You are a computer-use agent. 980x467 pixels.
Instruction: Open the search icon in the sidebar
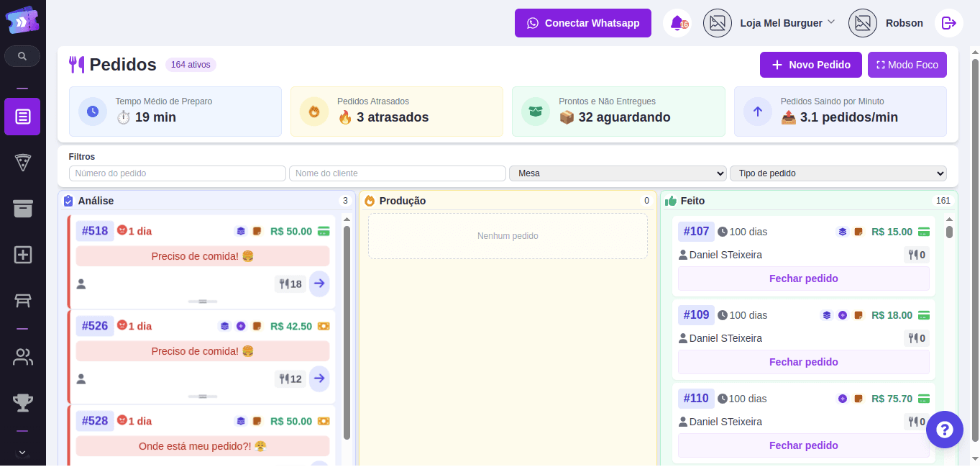coord(22,55)
